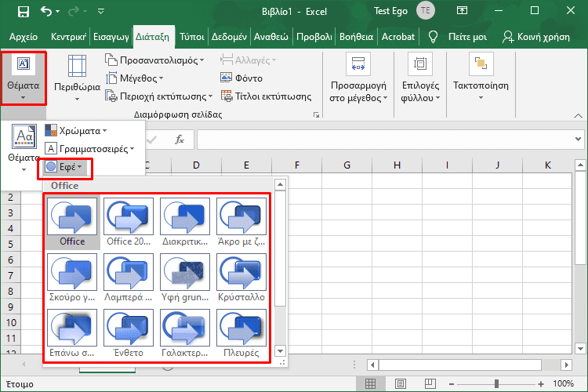588x392 pixels.
Task: Collapse the ribbon with the chevron
Action: pos(578,115)
